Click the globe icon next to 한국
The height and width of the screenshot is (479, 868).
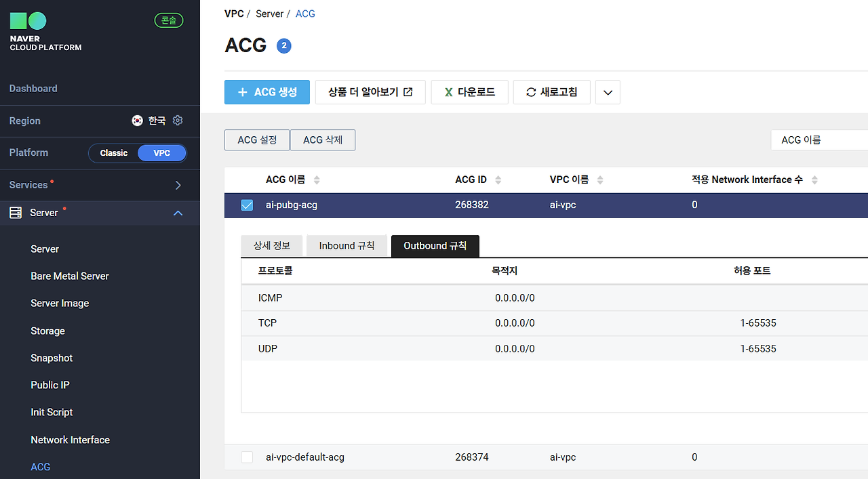click(x=137, y=120)
